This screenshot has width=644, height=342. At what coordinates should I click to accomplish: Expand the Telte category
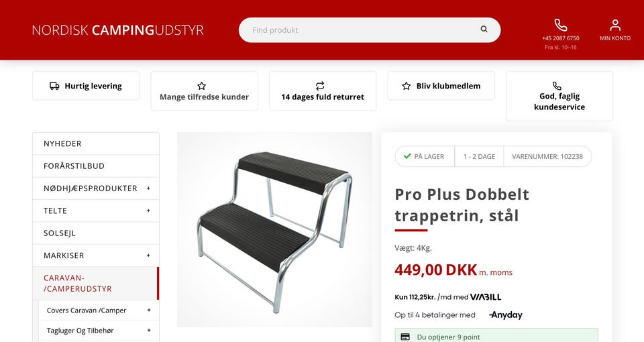tap(148, 211)
